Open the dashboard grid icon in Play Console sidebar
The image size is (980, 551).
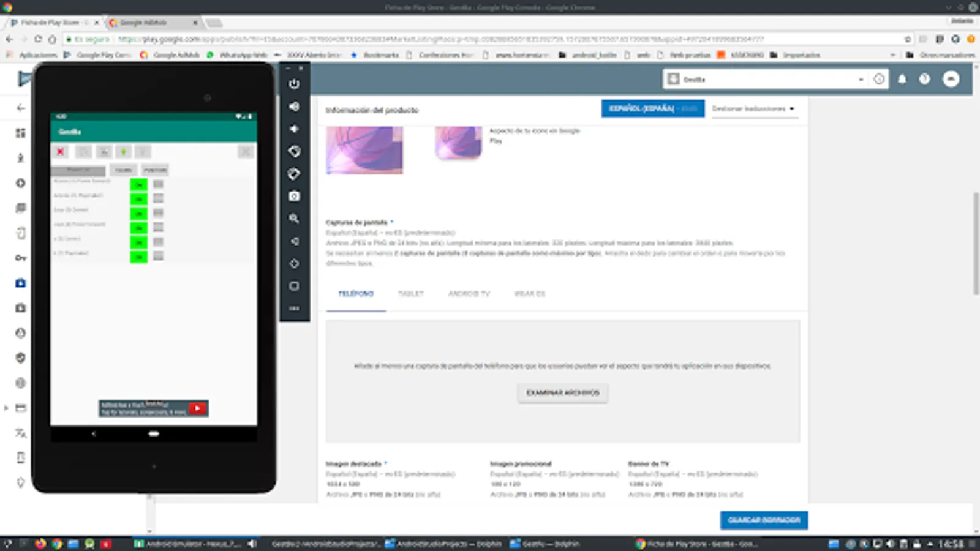[x=21, y=133]
